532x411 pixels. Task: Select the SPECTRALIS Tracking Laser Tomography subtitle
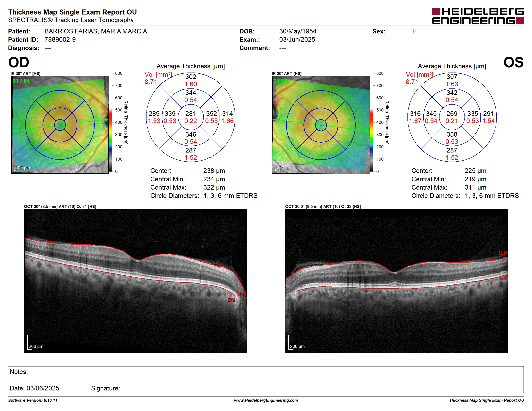click(x=71, y=20)
